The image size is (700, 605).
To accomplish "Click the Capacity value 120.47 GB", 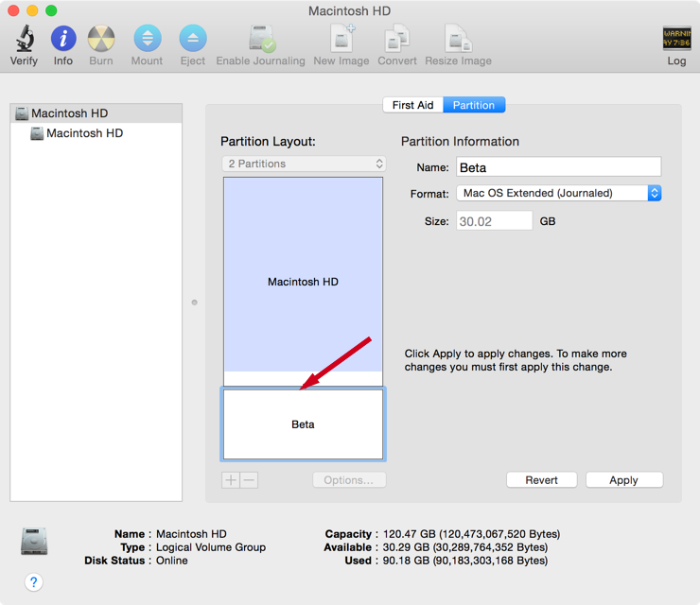I will point(471,534).
